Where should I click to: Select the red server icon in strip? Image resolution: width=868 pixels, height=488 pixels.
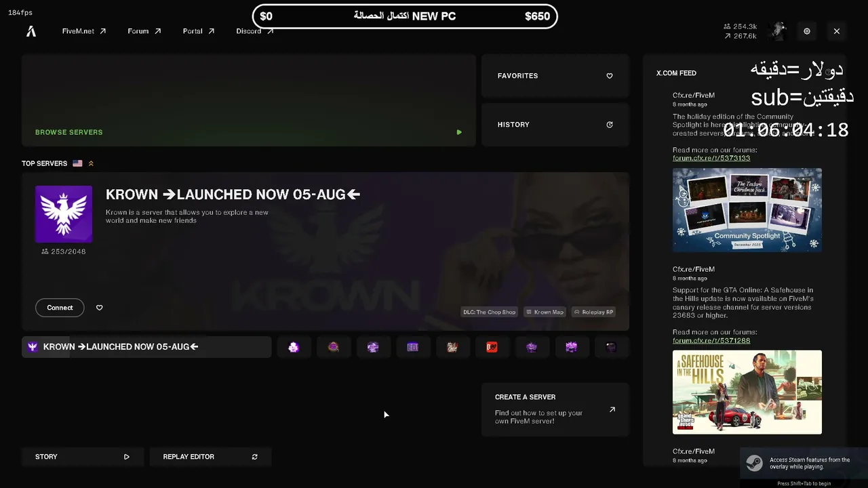coord(492,347)
